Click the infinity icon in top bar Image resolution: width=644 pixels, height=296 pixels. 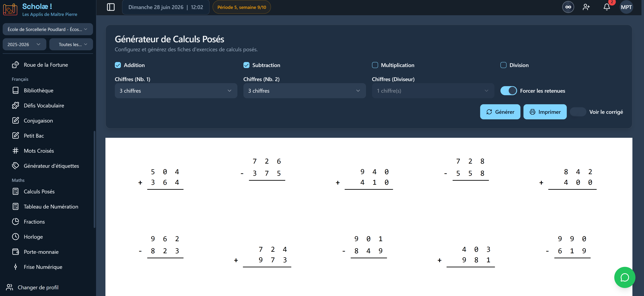568,7
